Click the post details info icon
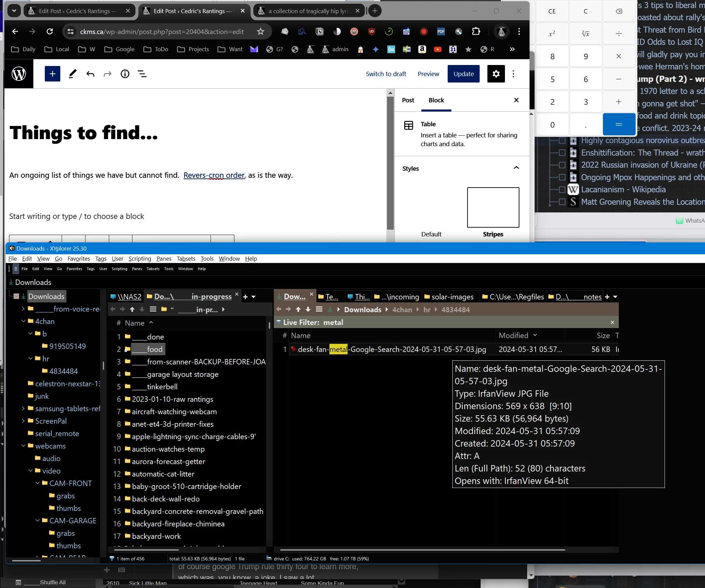The image size is (705, 588). pos(125,74)
